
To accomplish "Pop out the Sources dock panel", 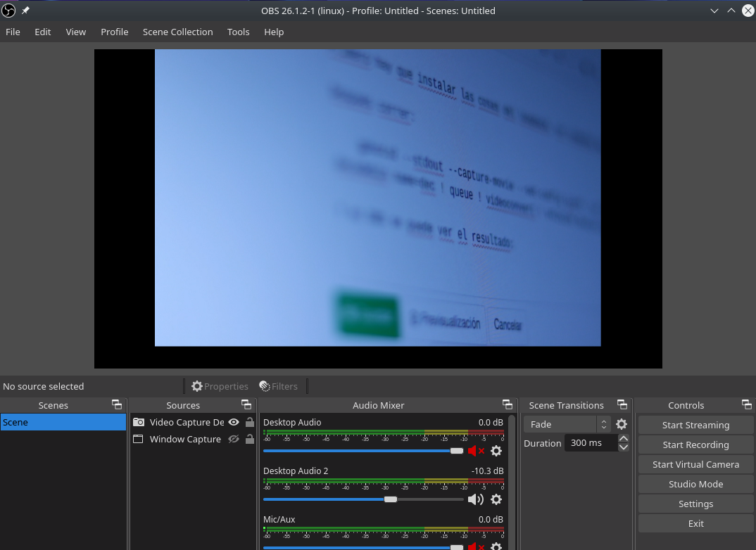I will (246, 404).
